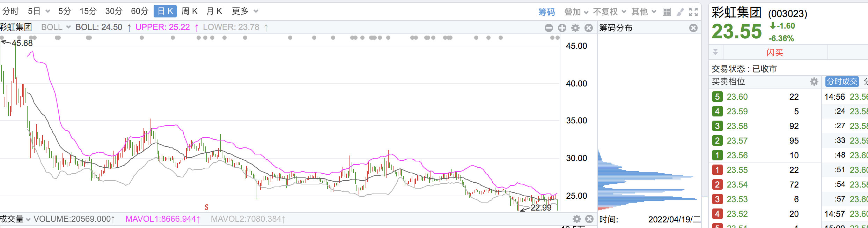Click the UPPER: 25.22 indicator value
This screenshot has height=228, width=868.
tap(163, 27)
